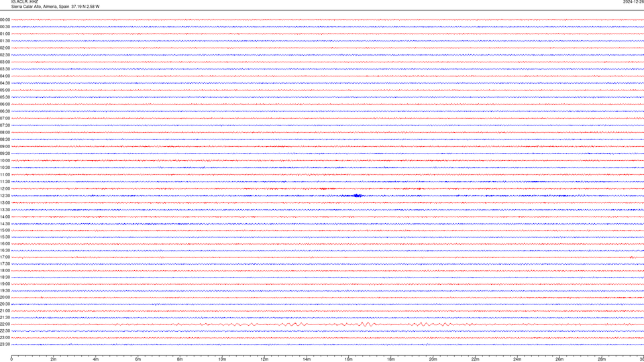Select the 14:00 trace time label
The image size is (644, 362).
point(5,217)
